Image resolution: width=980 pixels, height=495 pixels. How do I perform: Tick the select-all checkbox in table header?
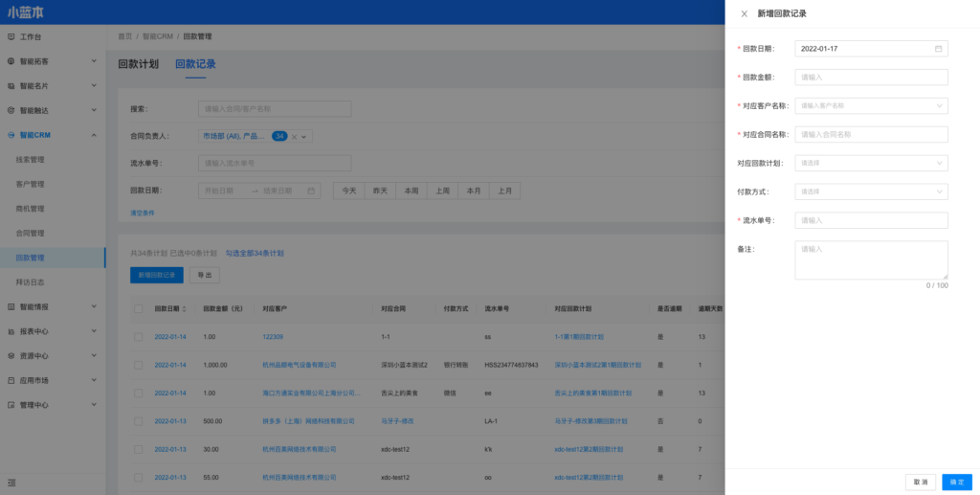click(x=139, y=309)
